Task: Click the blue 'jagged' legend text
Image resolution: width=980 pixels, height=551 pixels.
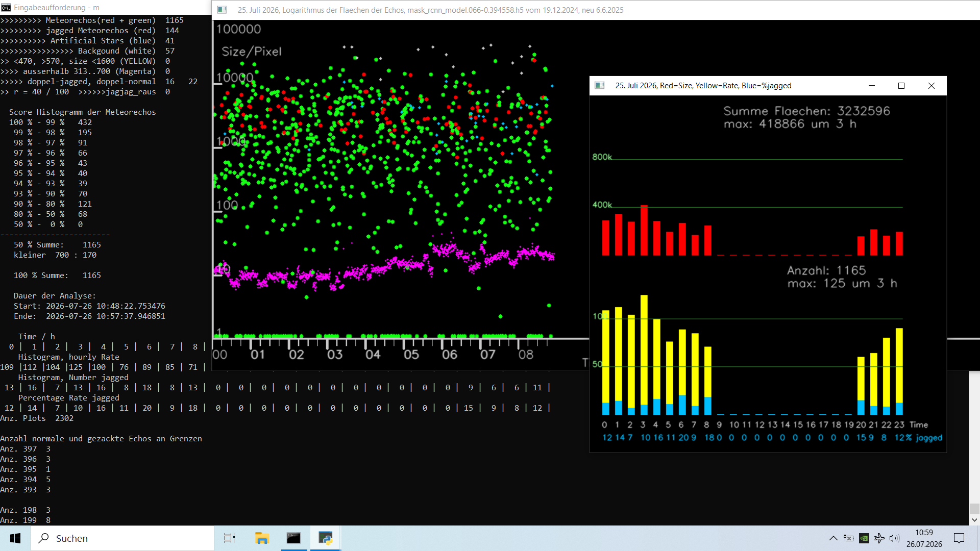Action: coord(929,438)
